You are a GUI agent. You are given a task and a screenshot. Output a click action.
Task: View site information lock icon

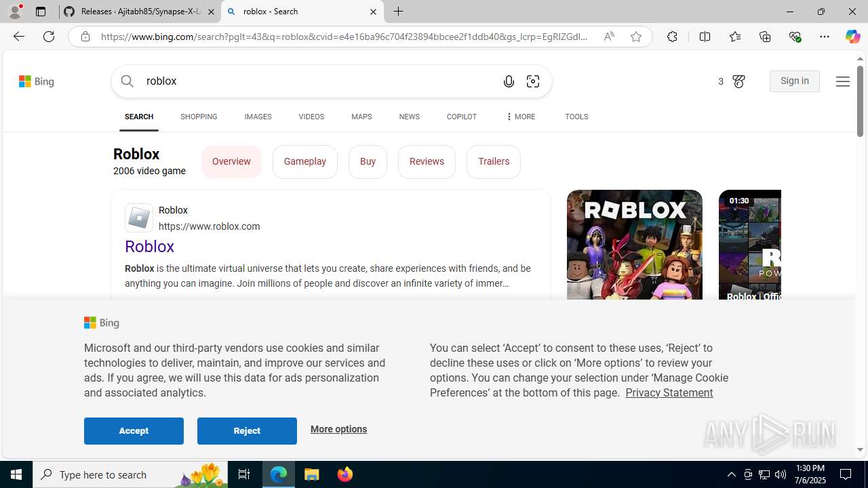coord(85,37)
